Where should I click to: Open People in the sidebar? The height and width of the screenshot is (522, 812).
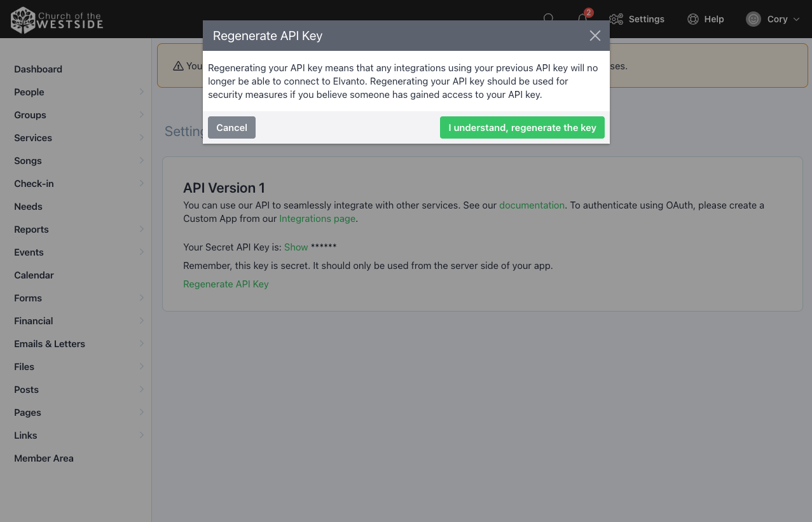click(29, 92)
